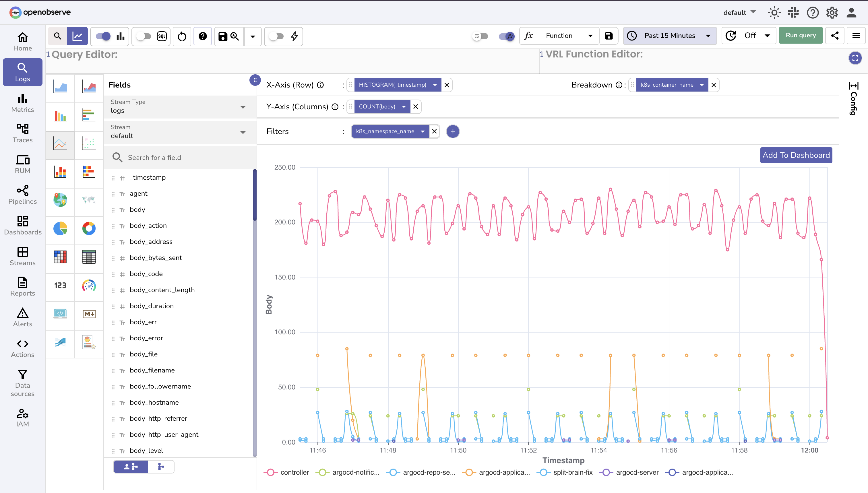
Task: Click the Add To Dashboard button
Action: point(796,155)
